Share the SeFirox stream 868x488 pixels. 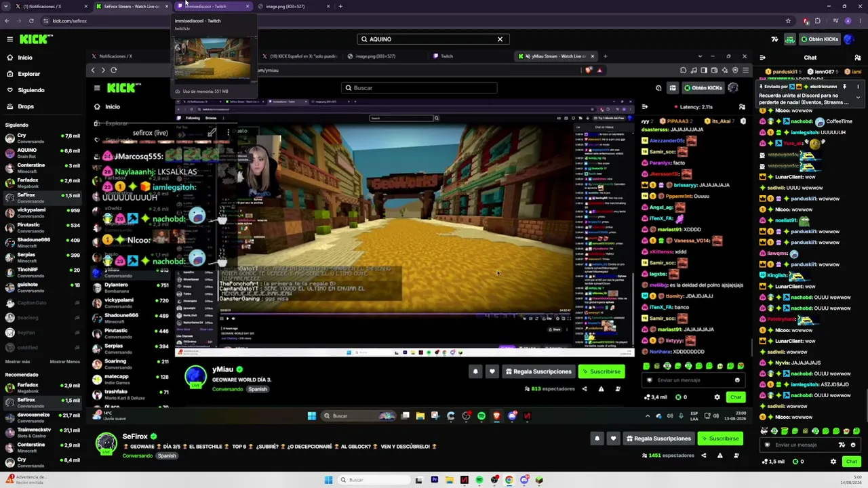click(x=704, y=455)
